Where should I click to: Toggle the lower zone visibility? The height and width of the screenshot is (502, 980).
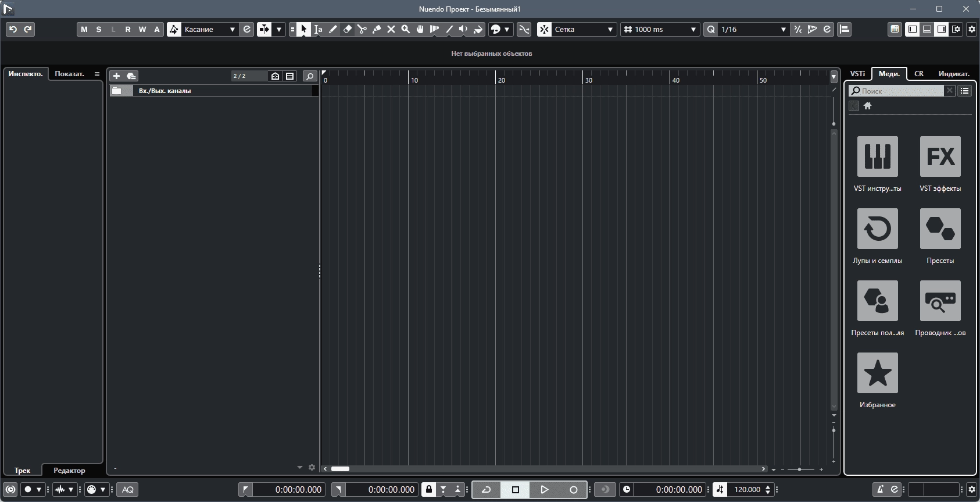927,29
